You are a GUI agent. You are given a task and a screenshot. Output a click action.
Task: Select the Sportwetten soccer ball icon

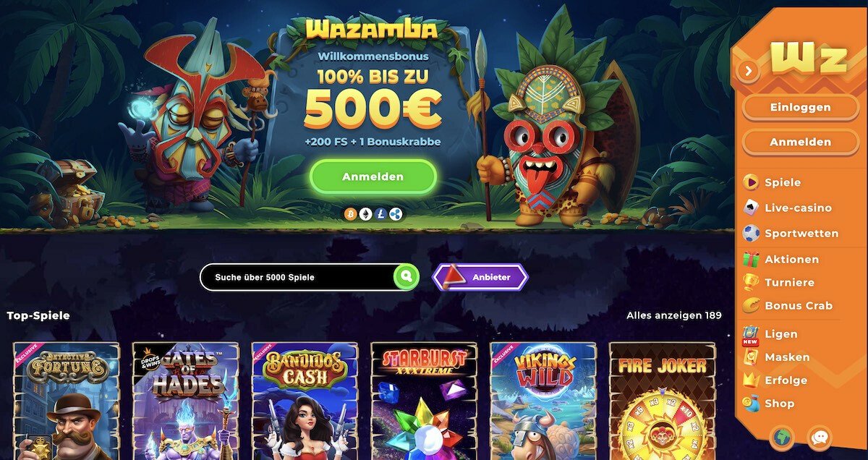click(752, 233)
